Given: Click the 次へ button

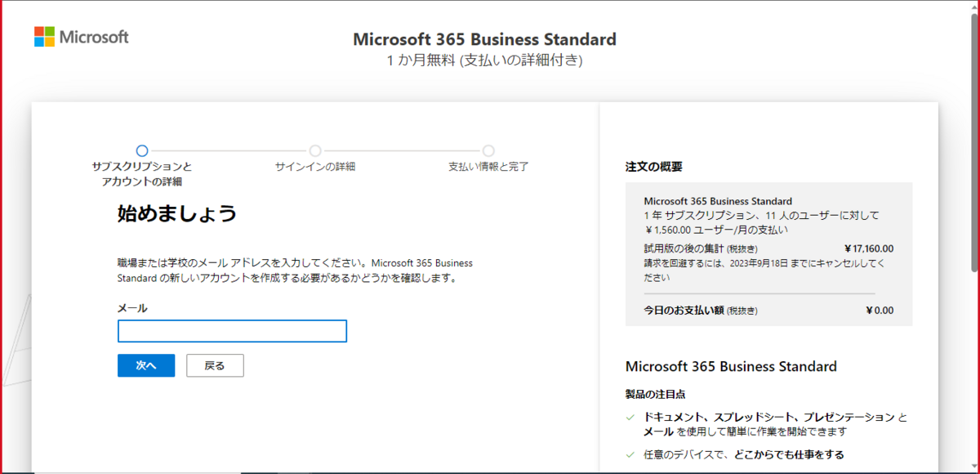Looking at the screenshot, I should pyautogui.click(x=146, y=365).
